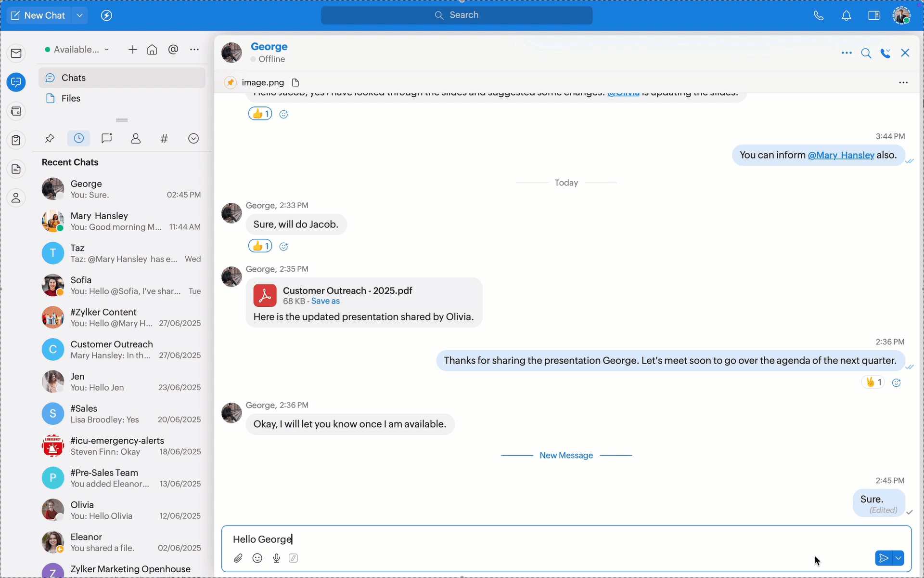
Task: Search within George conversation
Action: click(x=866, y=53)
